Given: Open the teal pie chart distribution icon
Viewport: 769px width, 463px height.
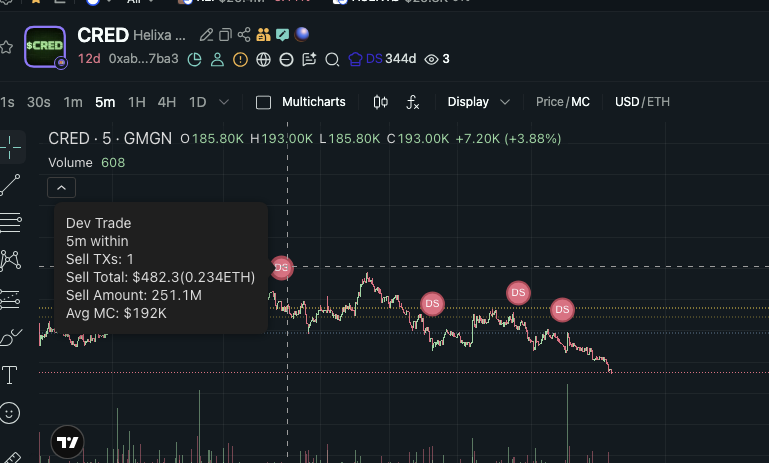Looking at the screenshot, I should coord(195,59).
